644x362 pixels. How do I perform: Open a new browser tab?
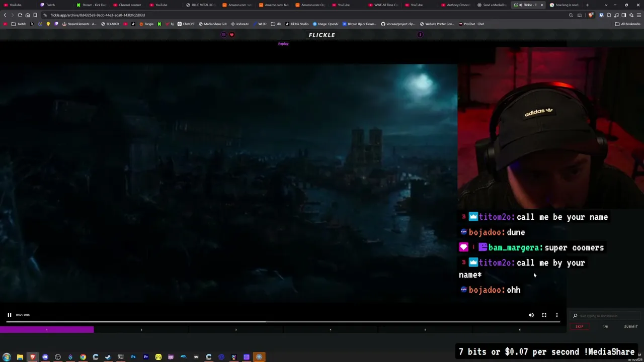[587, 5]
